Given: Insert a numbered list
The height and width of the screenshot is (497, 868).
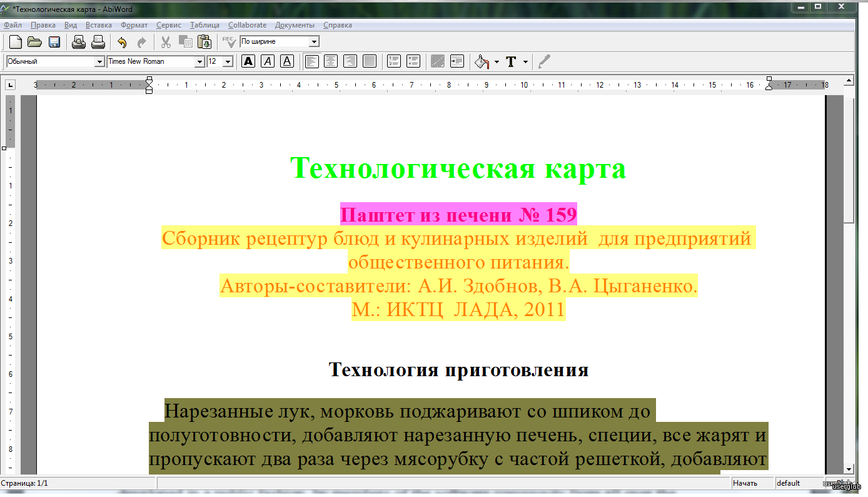Looking at the screenshot, I should pos(393,61).
